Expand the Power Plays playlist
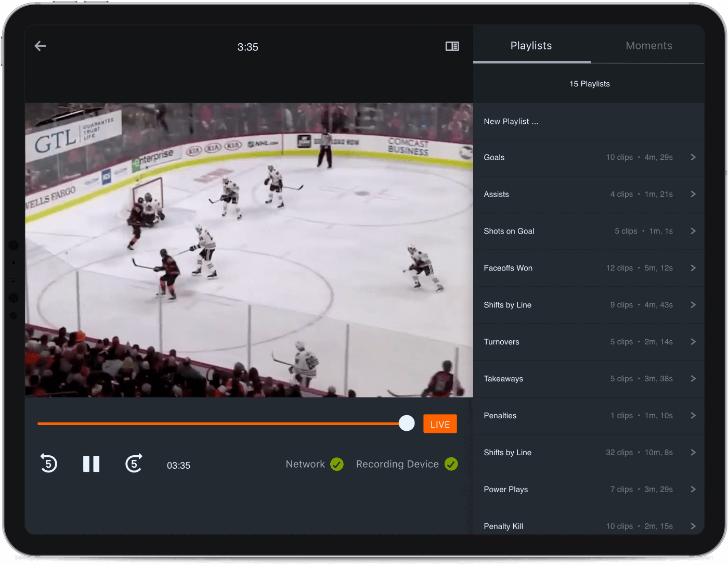The width and height of the screenshot is (728, 565). pos(693,489)
